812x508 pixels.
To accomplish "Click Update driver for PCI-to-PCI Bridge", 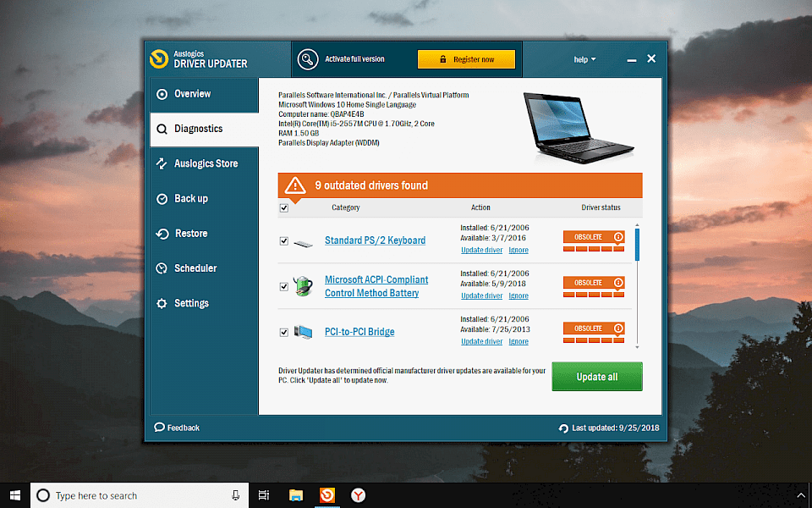I will [481, 341].
